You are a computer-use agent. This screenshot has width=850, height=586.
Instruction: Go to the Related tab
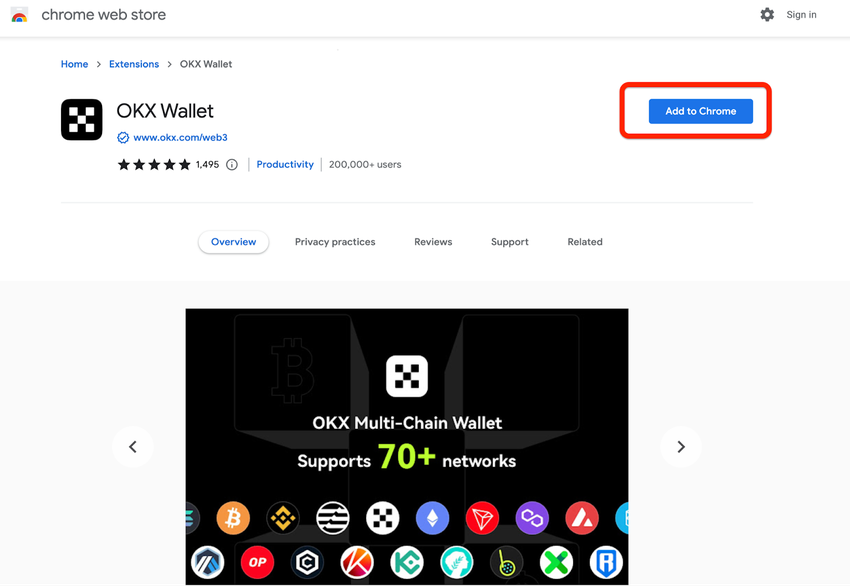pos(585,242)
